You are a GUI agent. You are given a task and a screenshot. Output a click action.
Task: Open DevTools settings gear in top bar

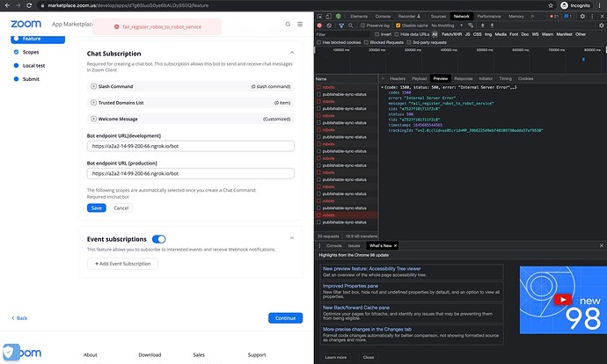[x=582, y=16]
